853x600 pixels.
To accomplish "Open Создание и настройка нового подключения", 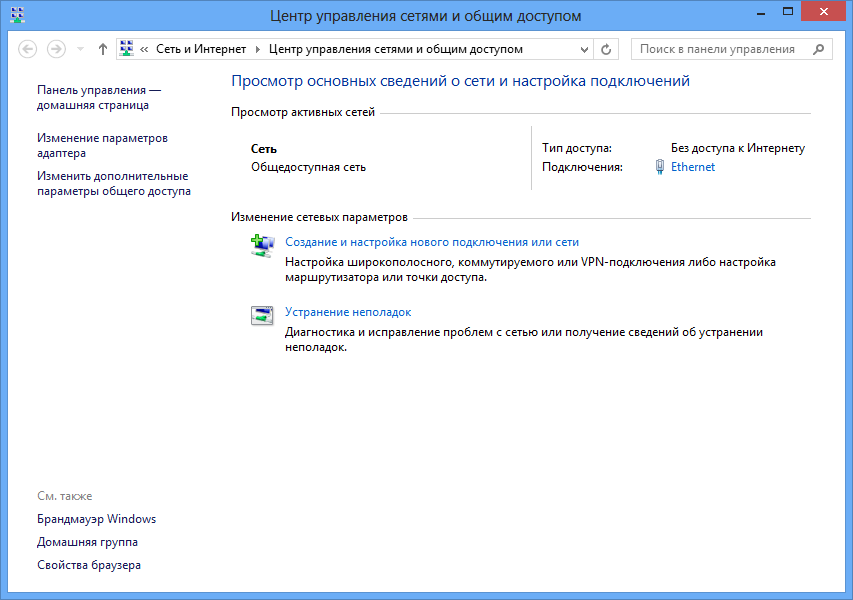I will 432,242.
